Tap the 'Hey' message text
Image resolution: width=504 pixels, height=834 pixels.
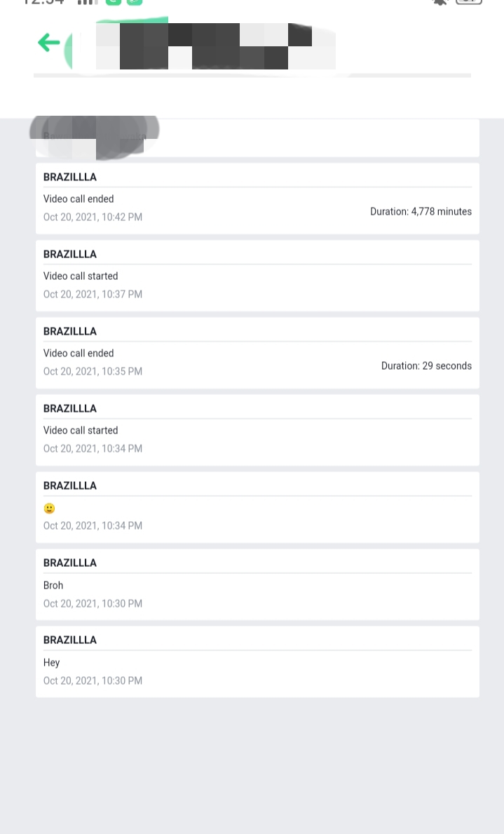[52, 663]
